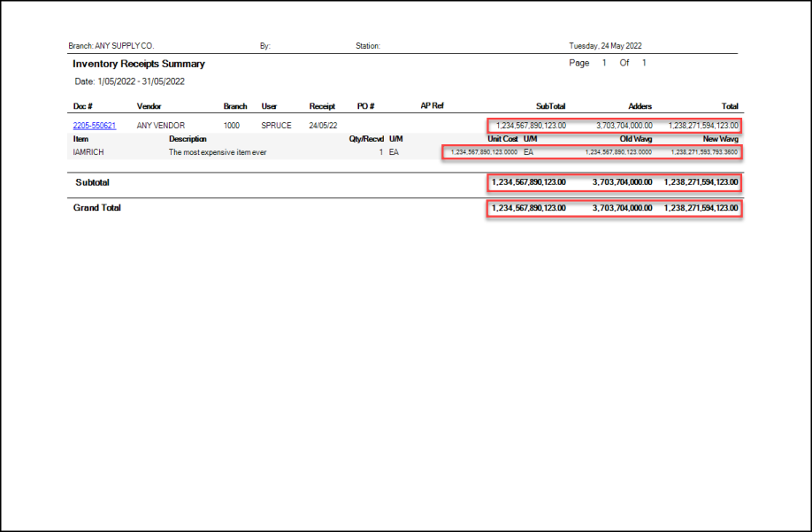Click the 'Old Wavg' sub-header label

(x=636, y=139)
